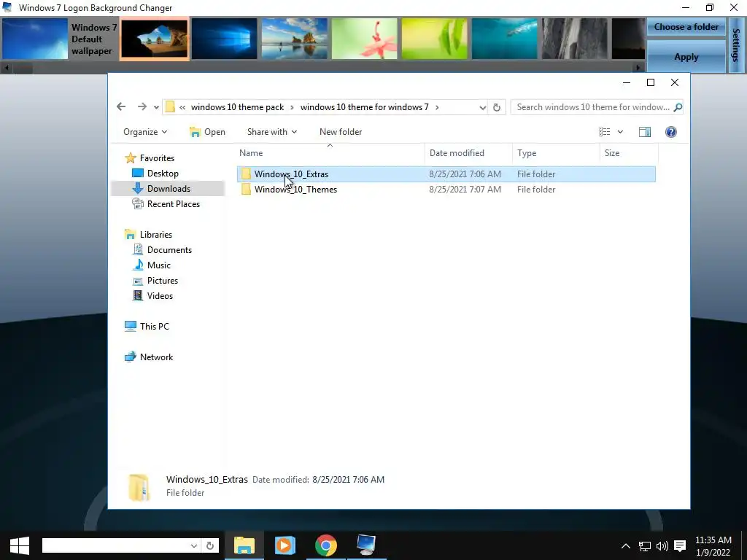The width and height of the screenshot is (747, 560).
Task: Select the beach cave wallpaper thumbnail
Action: point(154,39)
